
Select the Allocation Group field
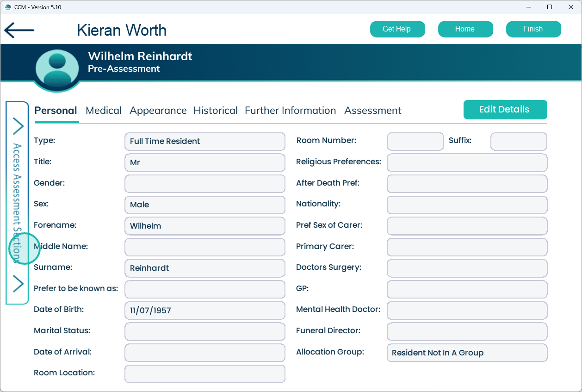tap(467, 353)
